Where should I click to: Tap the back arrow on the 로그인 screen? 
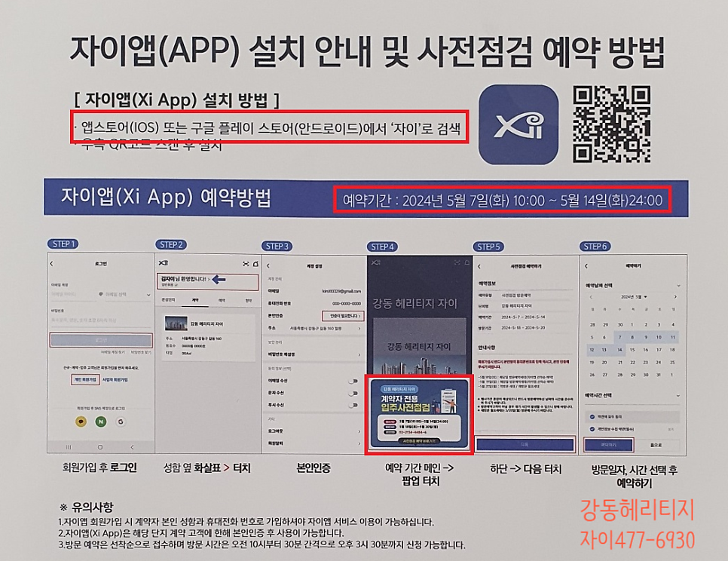(x=51, y=264)
